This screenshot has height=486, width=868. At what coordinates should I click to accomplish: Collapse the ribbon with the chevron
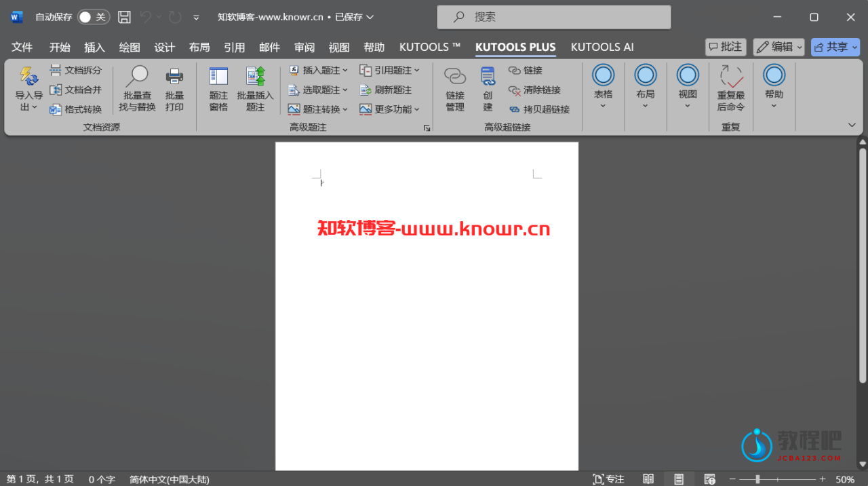[x=852, y=125]
